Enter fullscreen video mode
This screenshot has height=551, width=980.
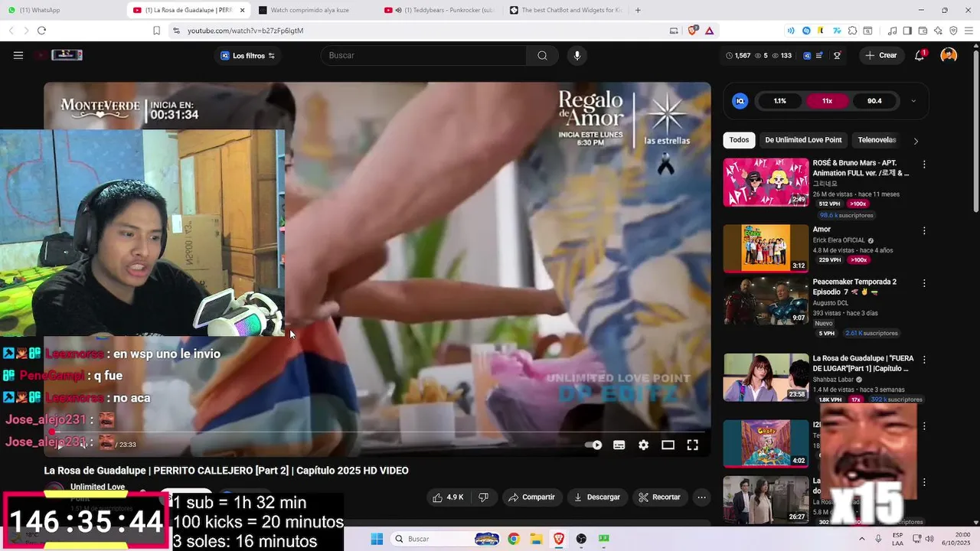click(692, 445)
